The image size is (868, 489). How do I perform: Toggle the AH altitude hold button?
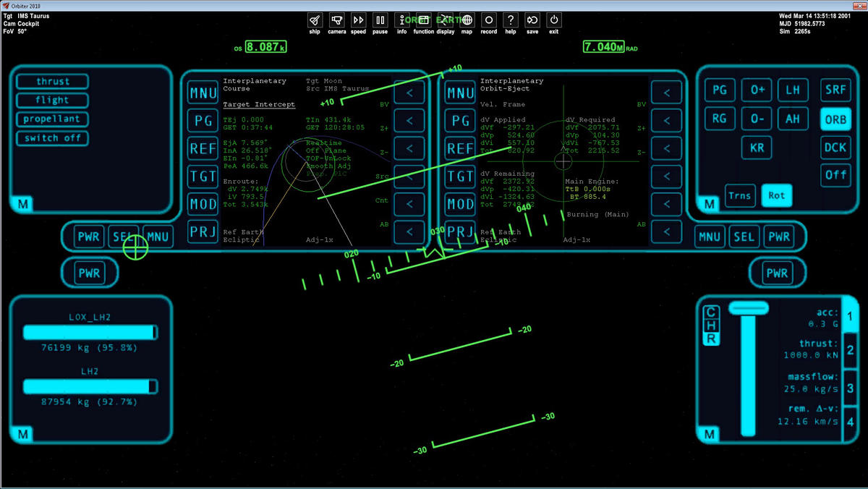tap(793, 119)
